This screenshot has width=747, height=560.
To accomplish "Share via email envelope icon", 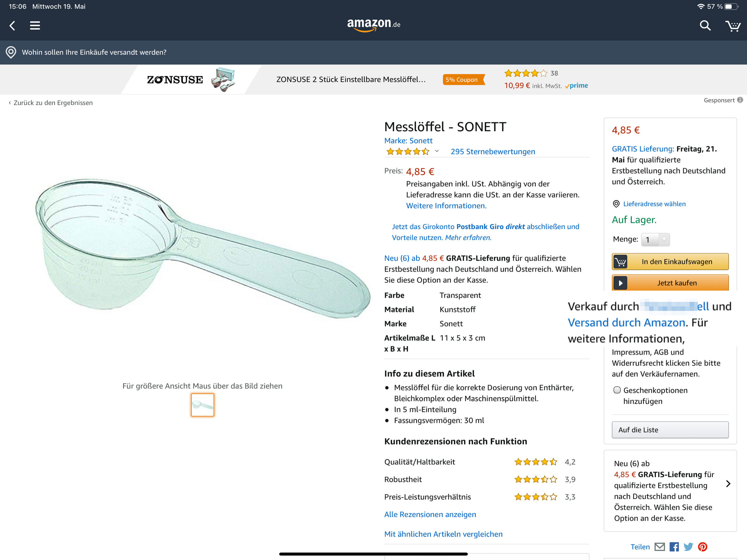I will pyautogui.click(x=659, y=547).
